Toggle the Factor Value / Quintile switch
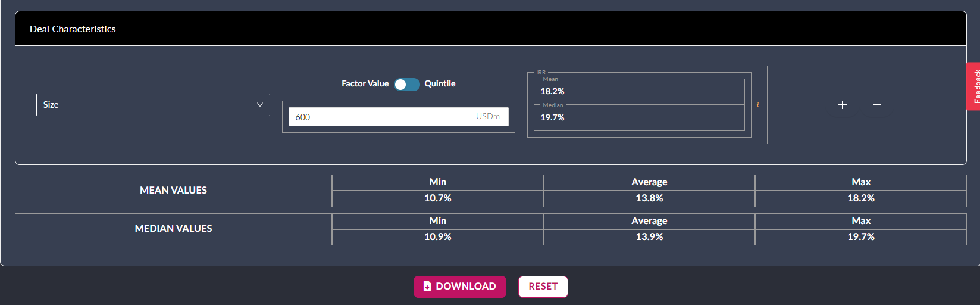Image resolution: width=980 pixels, height=305 pixels. 407,85
